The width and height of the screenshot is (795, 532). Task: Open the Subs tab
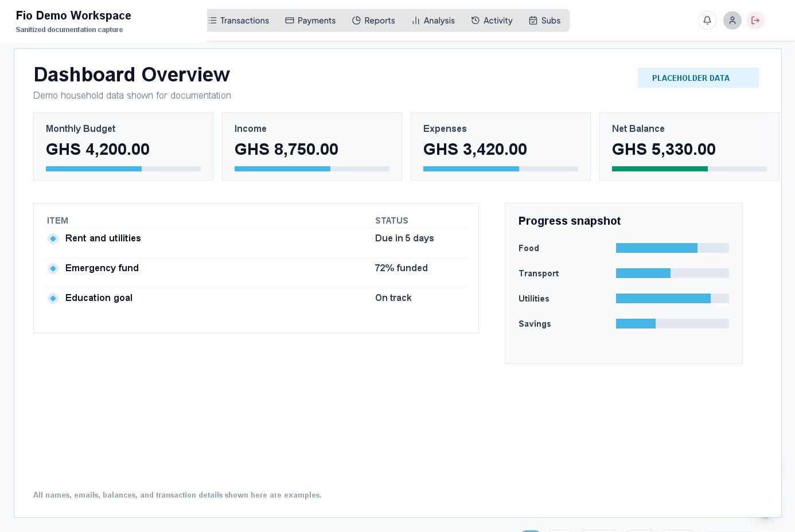point(544,21)
